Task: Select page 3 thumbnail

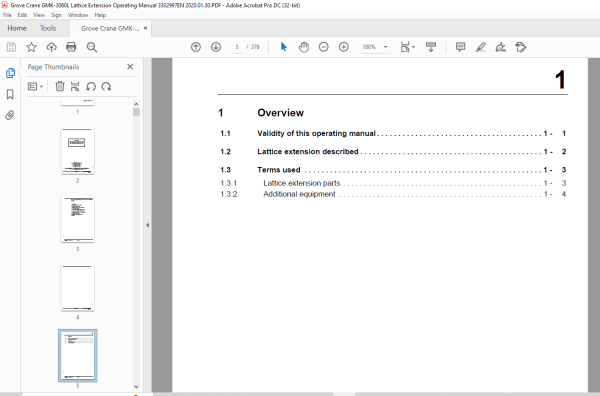Action: (77, 219)
